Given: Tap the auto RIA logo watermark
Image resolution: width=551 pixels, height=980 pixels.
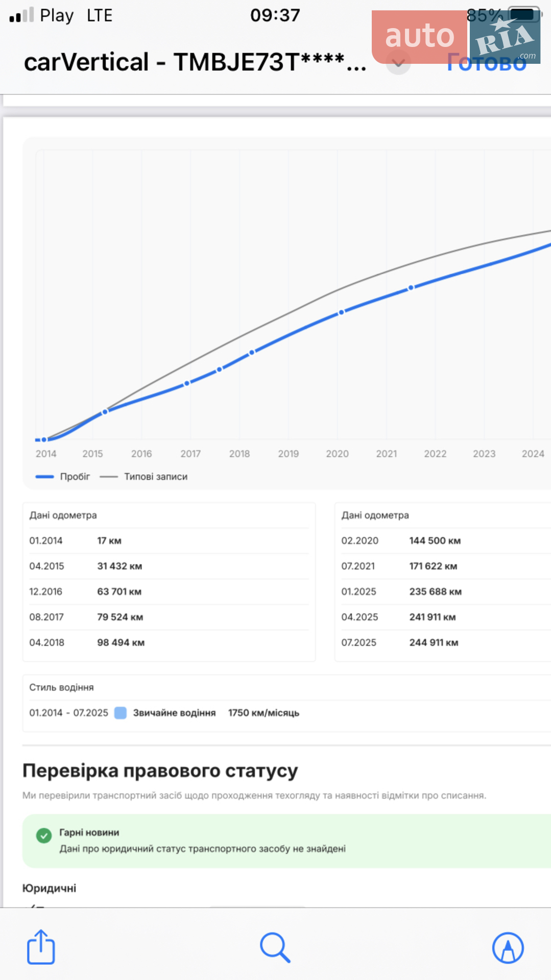Looking at the screenshot, I should pos(456,37).
